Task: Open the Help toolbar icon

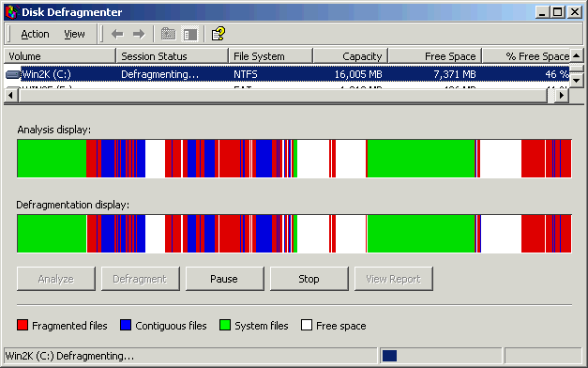Action: (219, 34)
